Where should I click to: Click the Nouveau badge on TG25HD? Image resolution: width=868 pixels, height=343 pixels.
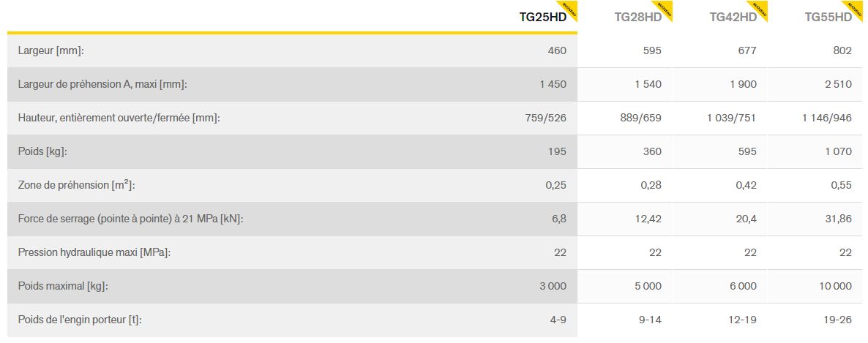coord(570,8)
